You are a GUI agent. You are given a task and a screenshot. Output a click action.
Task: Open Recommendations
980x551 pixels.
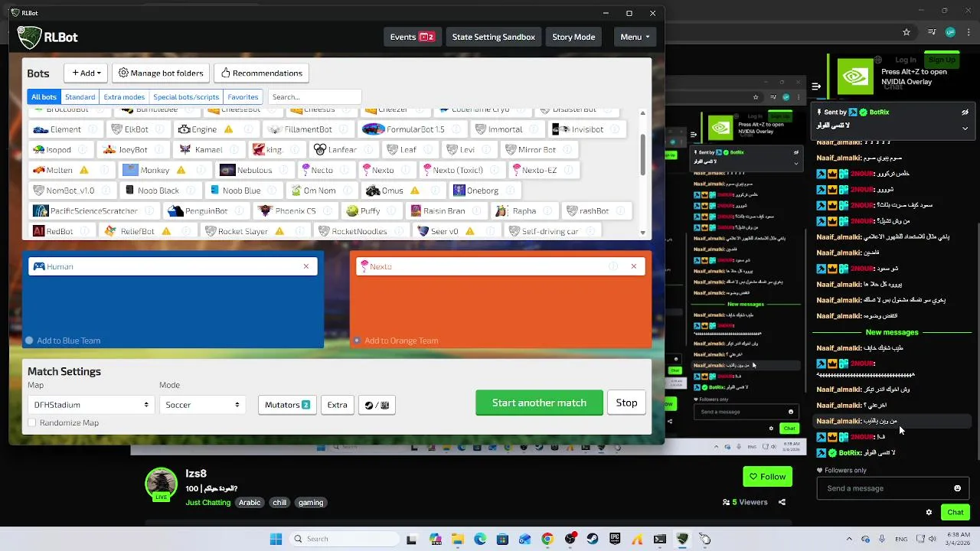[261, 73]
